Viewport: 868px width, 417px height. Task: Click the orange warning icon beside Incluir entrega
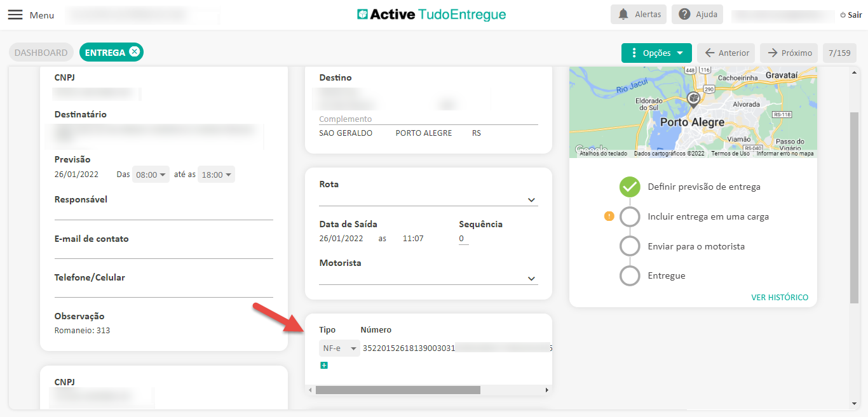tap(609, 216)
